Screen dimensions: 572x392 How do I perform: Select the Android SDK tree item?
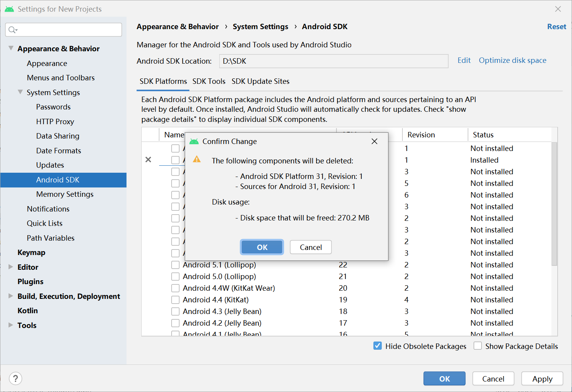point(63,180)
